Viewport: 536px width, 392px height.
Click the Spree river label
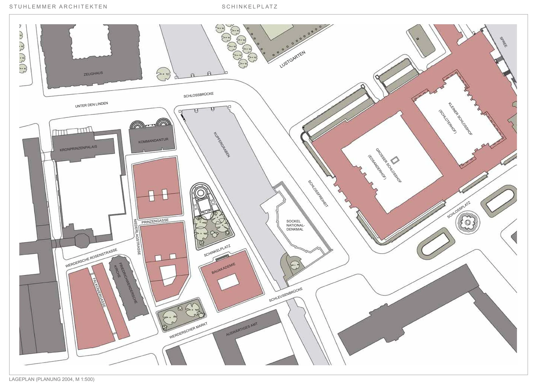[503, 42]
